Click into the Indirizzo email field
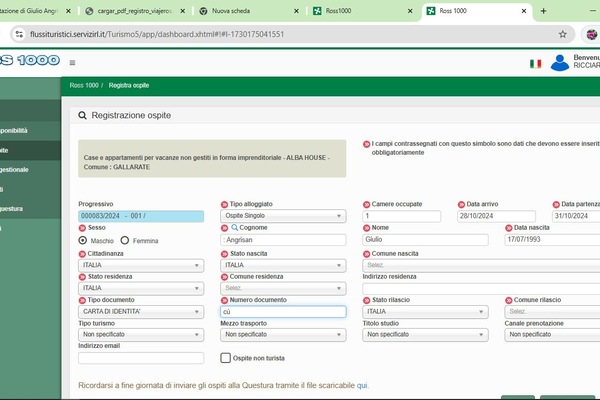This screenshot has height=400, width=600. (x=140, y=357)
